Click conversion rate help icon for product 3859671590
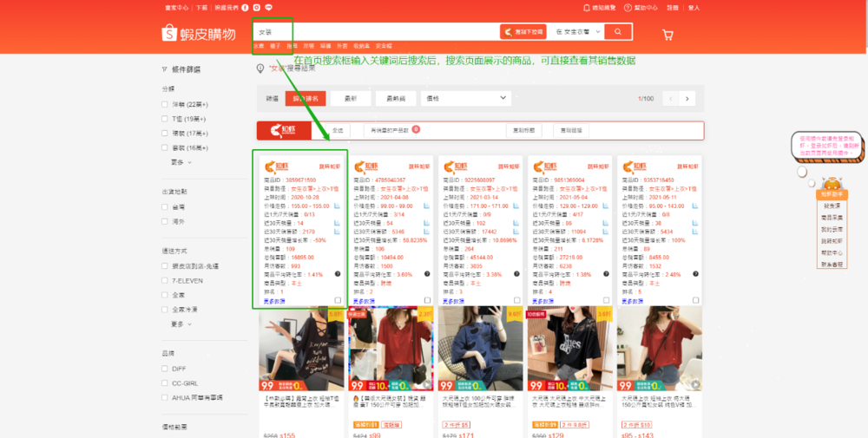Viewport: 868px width, 438px height. tap(337, 274)
